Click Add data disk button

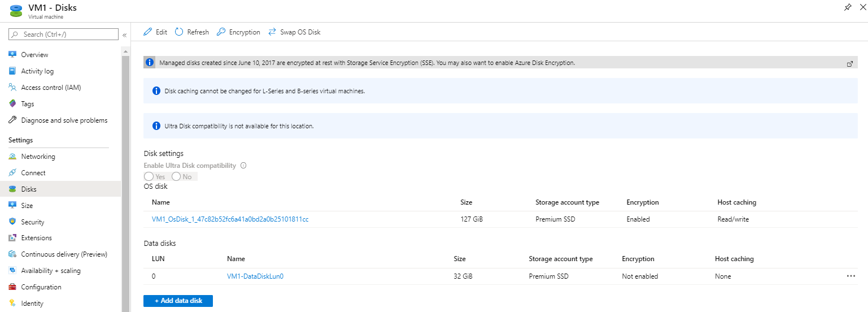pos(178,301)
